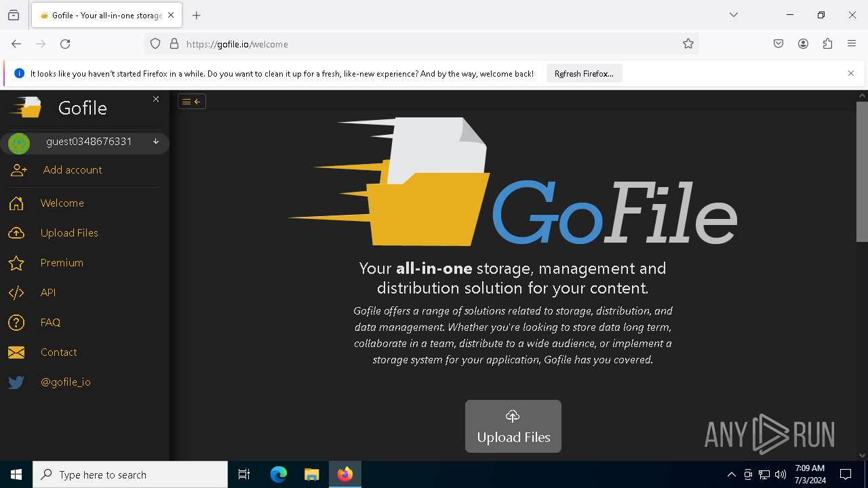Viewport: 868px width, 488px height.
Task: Click the scrollbar down arrow
Action: pyautogui.click(x=862, y=455)
